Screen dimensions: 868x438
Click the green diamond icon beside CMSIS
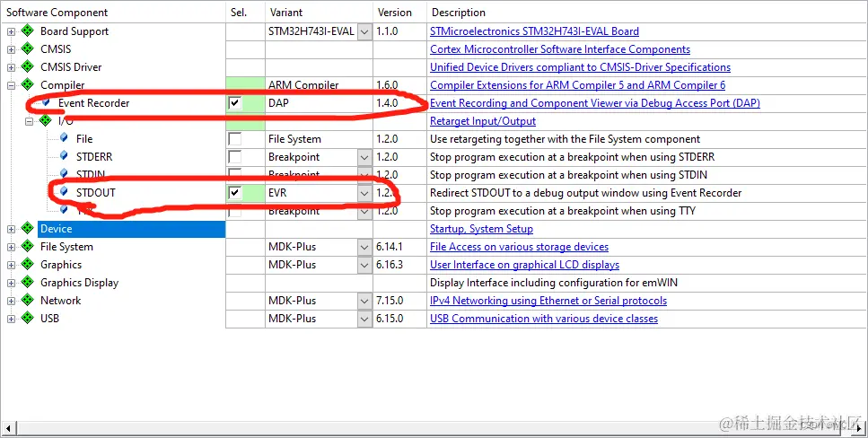pyautogui.click(x=27, y=48)
